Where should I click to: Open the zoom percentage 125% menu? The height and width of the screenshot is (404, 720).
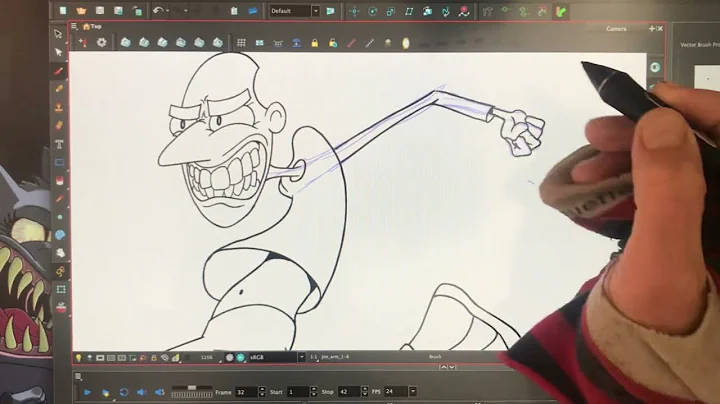209,357
